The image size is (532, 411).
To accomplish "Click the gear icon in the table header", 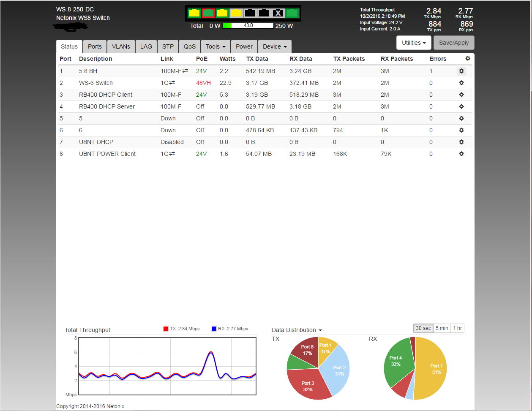I will 467,59.
